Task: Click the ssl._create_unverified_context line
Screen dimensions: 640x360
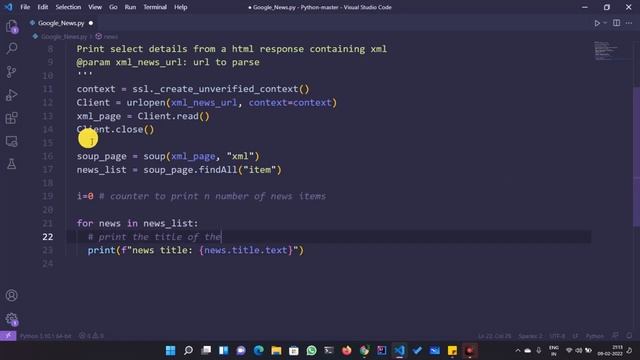Action: (193, 89)
